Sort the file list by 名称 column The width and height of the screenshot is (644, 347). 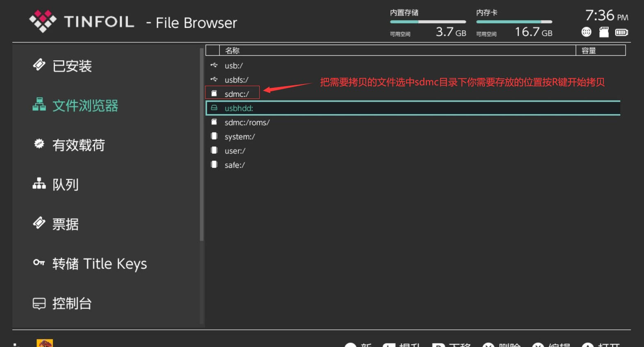398,50
